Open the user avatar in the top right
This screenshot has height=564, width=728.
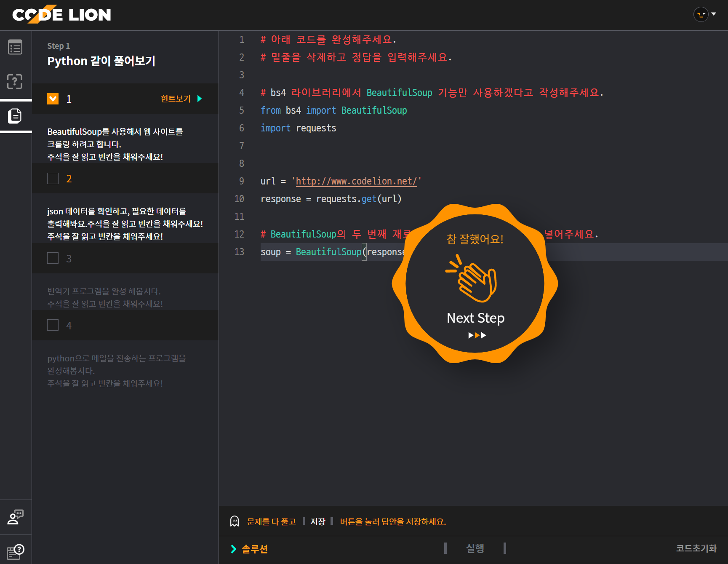click(701, 14)
